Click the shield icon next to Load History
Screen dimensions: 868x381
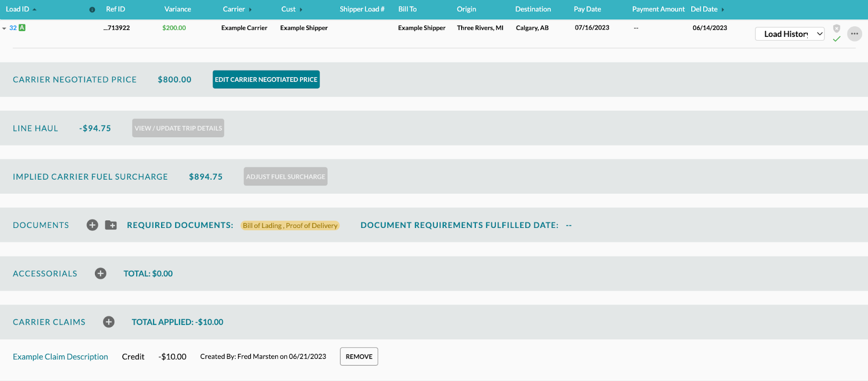837,28
